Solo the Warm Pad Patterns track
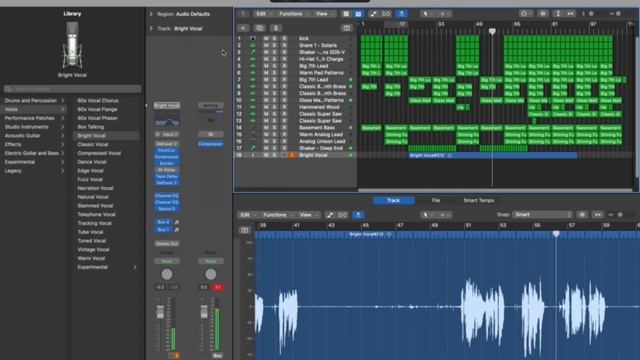Screen dimensions: 640x360 [x=275, y=73]
